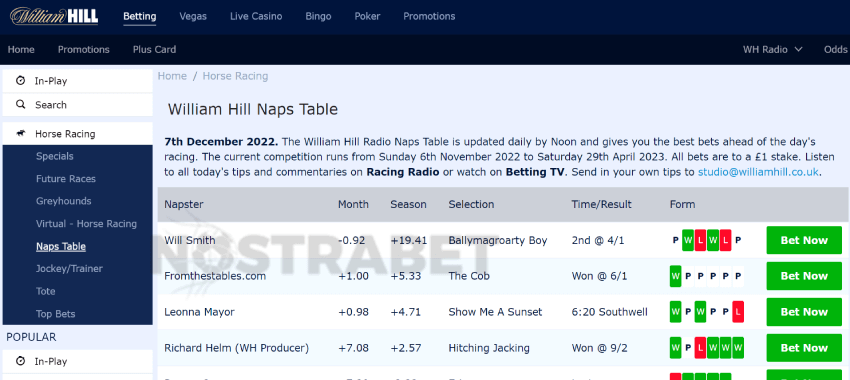
Task: Open the Poker tab
Action: (x=367, y=16)
